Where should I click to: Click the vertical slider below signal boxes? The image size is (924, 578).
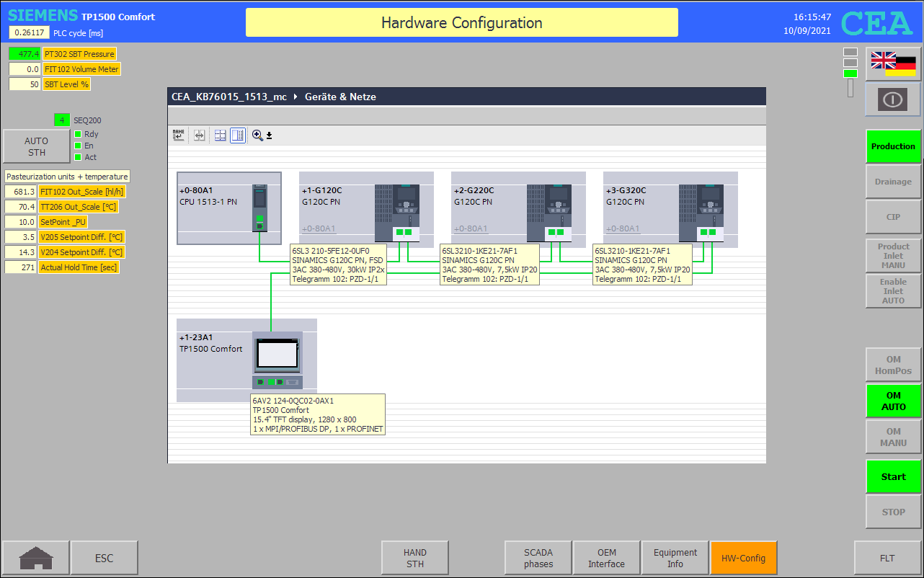click(x=850, y=88)
